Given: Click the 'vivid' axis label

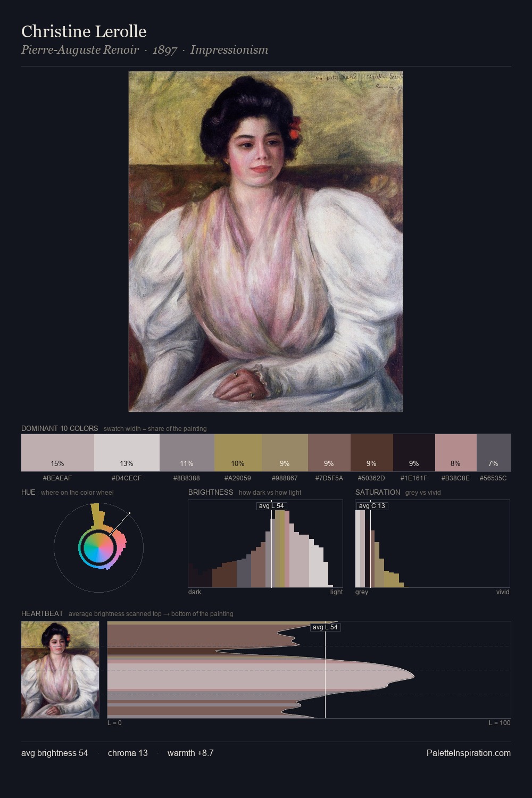Looking at the screenshot, I should [x=503, y=592].
